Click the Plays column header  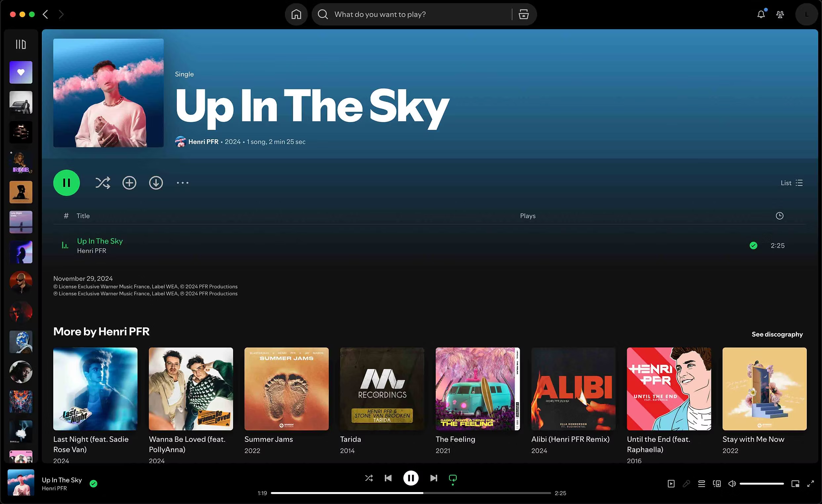tap(528, 216)
